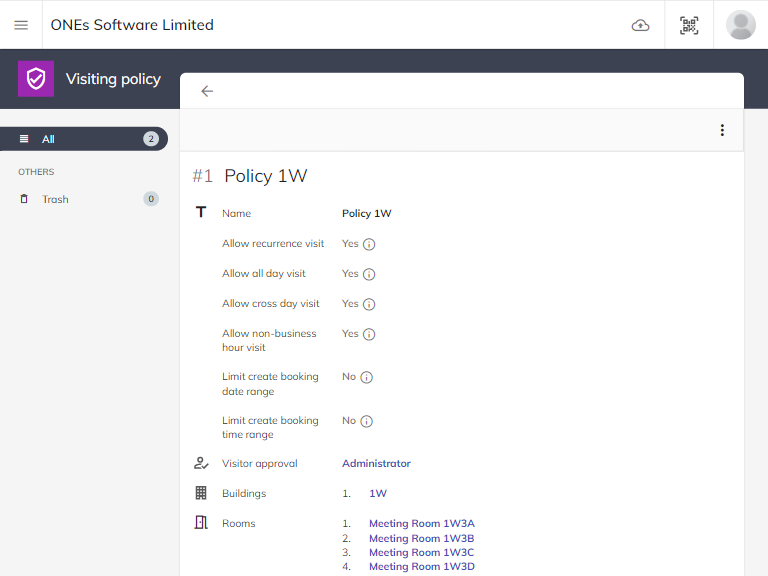This screenshot has height=576, width=768.
Task: Open the user profile avatar
Action: pyautogui.click(x=741, y=25)
